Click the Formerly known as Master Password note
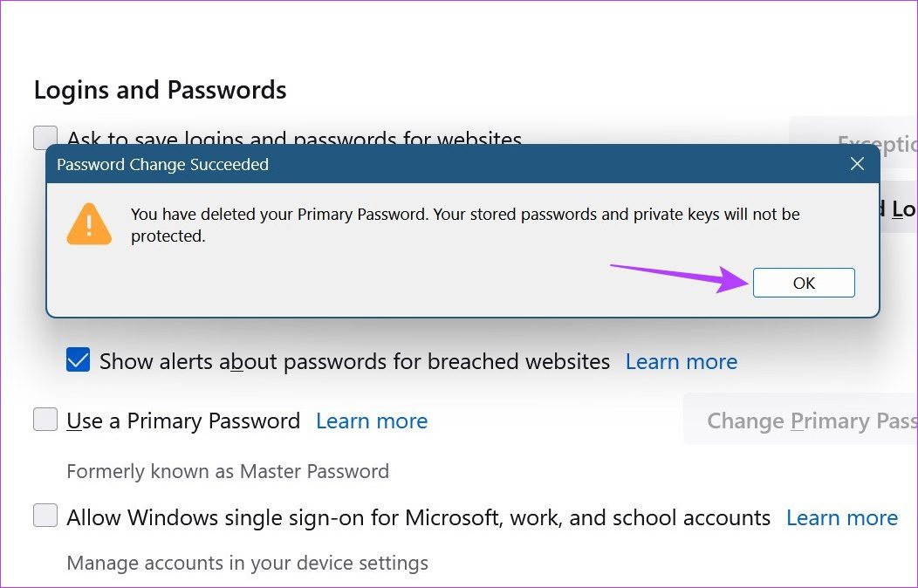This screenshot has height=588, width=918. point(228,471)
